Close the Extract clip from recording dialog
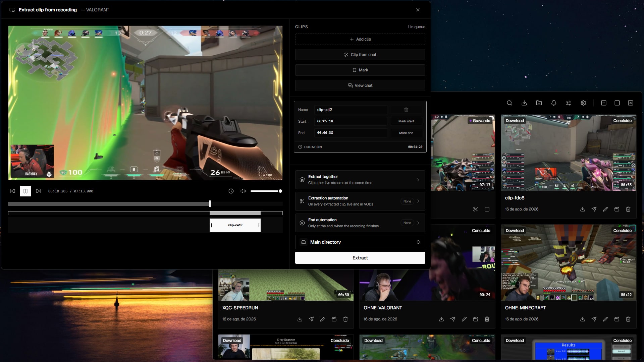The width and height of the screenshot is (644, 362). point(418,10)
